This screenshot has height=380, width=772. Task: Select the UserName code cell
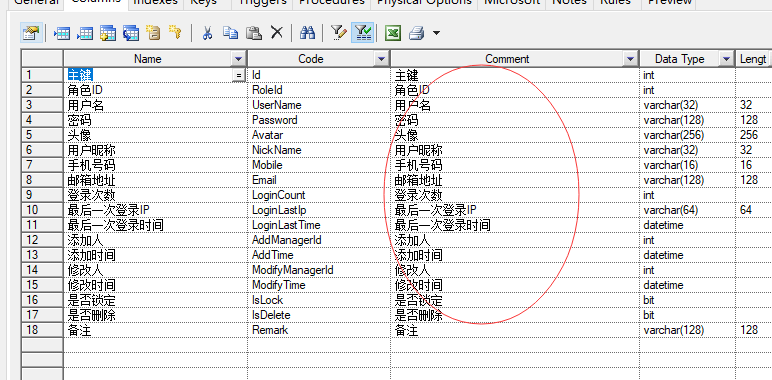click(x=319, y=105)
